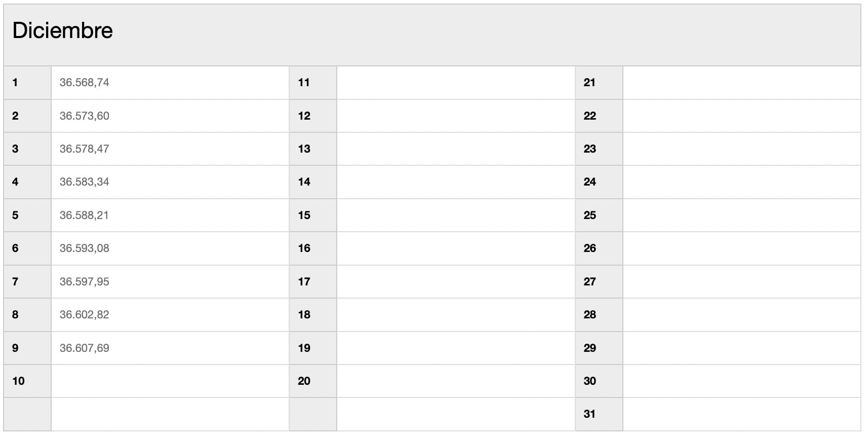Select the day 20 label cell
This screenshot has height=437, width=868.
pyautogui.click(x=304, y=381)
